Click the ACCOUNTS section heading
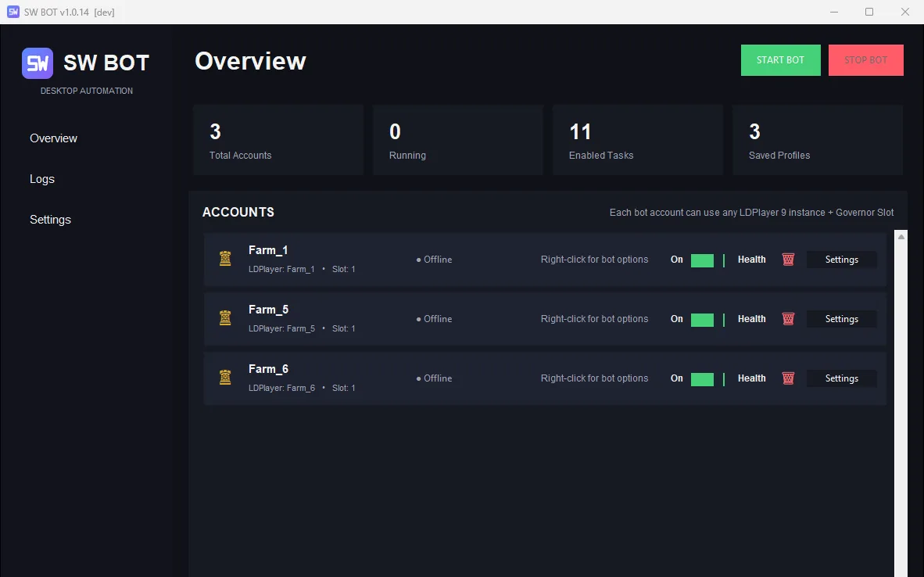 [x=238, y=212]
